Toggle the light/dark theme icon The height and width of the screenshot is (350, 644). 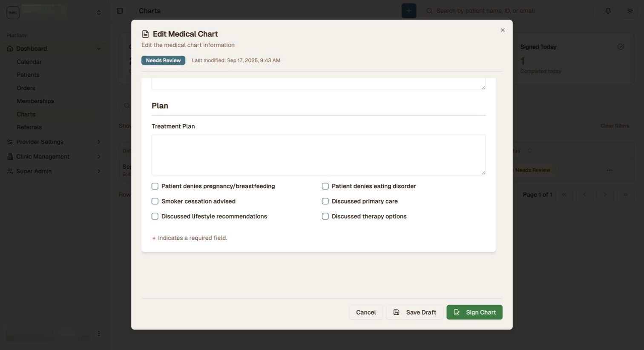coord(630,11)
